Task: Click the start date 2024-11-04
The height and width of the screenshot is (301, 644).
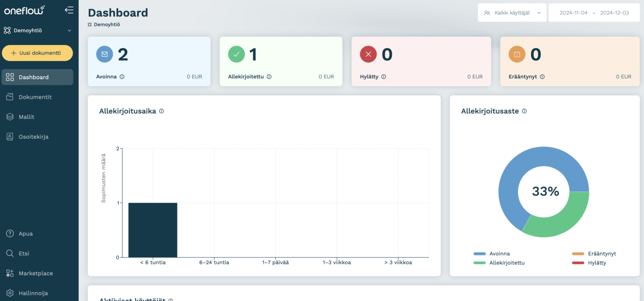Action: pos(573,13)
